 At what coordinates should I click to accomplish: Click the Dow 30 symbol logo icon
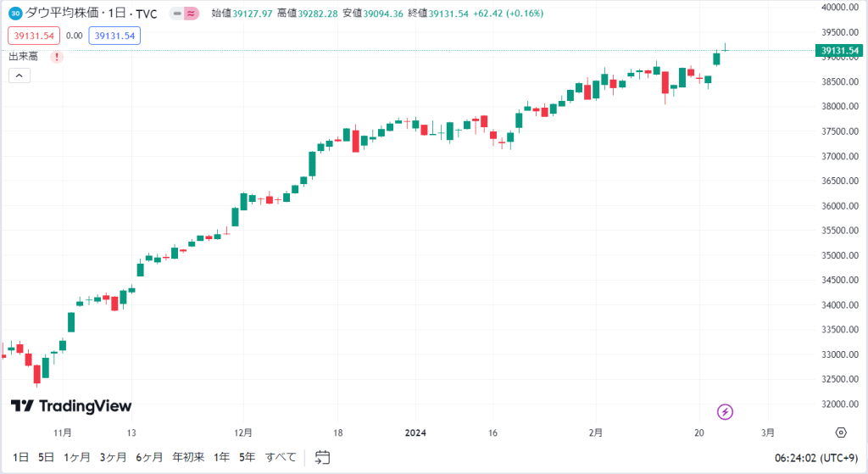(x=15, y=14)
